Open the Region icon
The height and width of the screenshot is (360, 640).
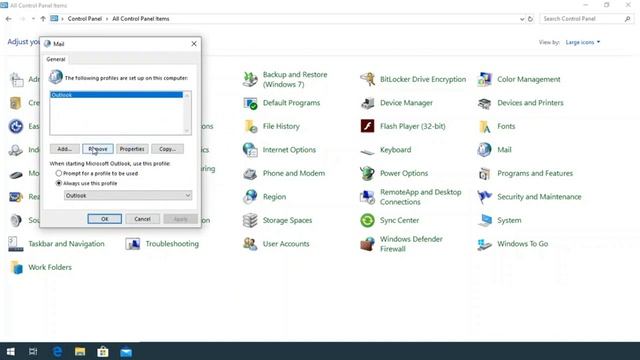(x=250, y=197)
